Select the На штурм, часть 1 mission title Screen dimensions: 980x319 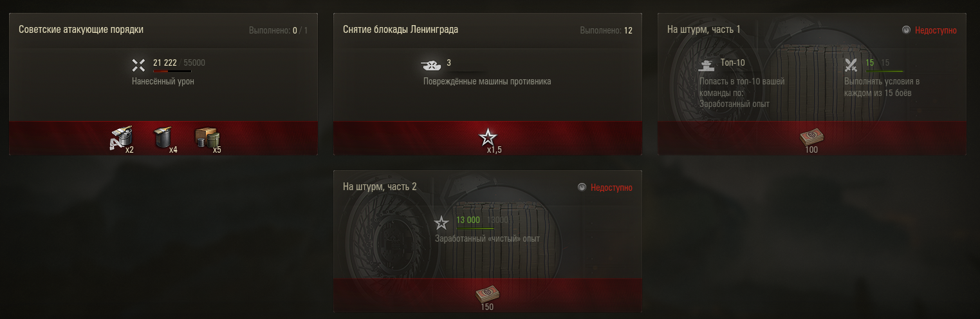[x=703, y=30]
